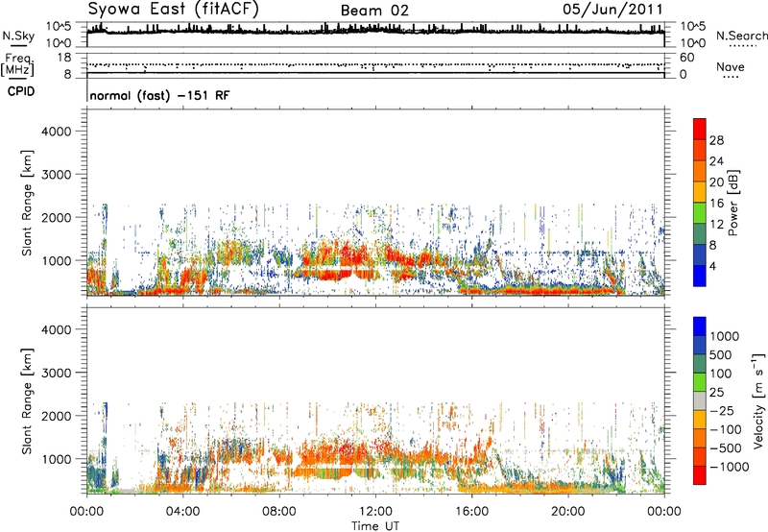Viewport: 768px width, 532px height.
Task: Click the "100" value on the velocity colorbar
Action: coord(721,374)
